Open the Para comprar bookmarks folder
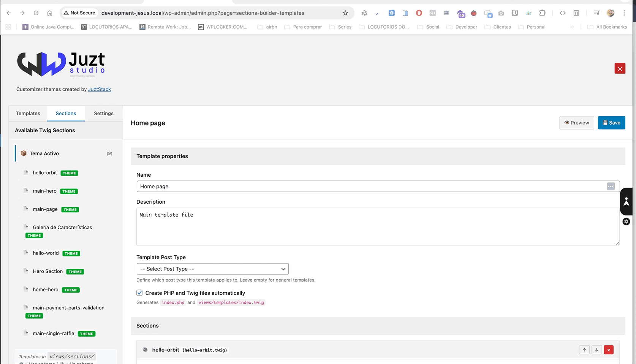Image resolution: width=636 pixels, height=364 pixels. click(303, 27)
